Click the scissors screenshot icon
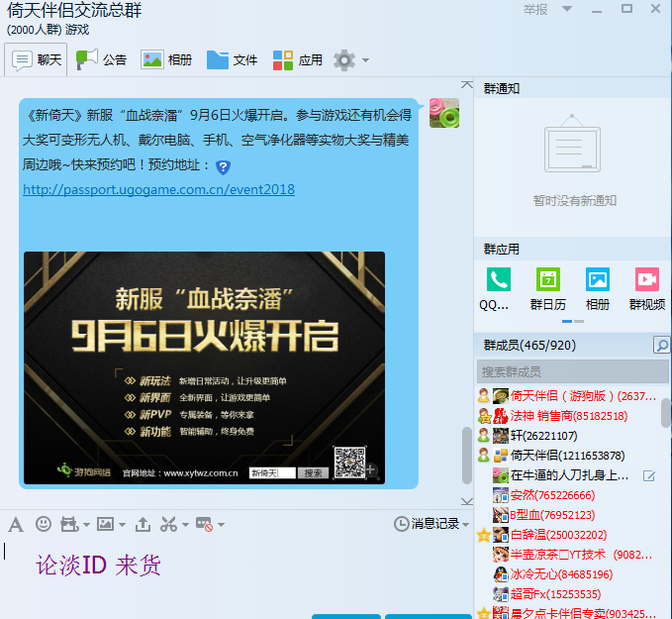 pyautogui.click(x=168, y=524)
